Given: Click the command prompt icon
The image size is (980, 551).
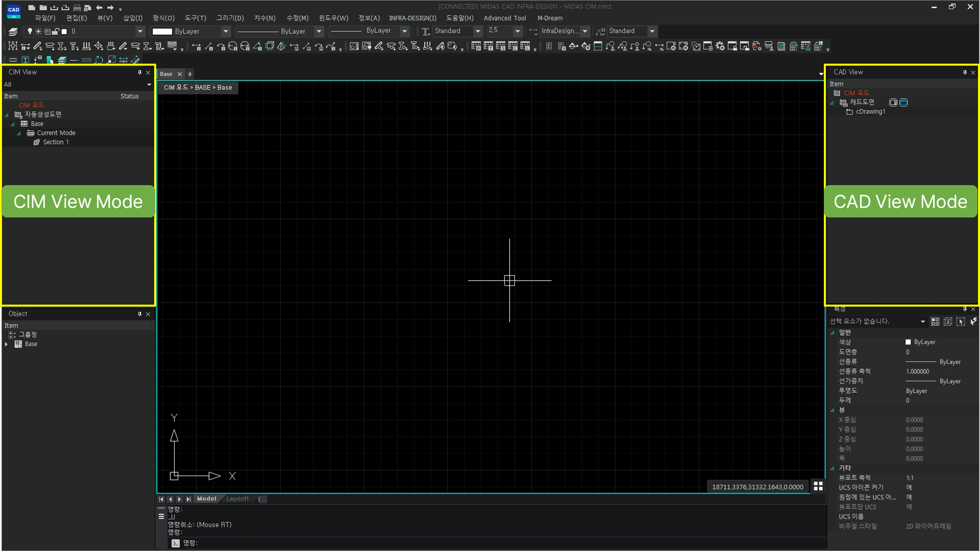Looking at the screenshot, I should pos(175,543).
